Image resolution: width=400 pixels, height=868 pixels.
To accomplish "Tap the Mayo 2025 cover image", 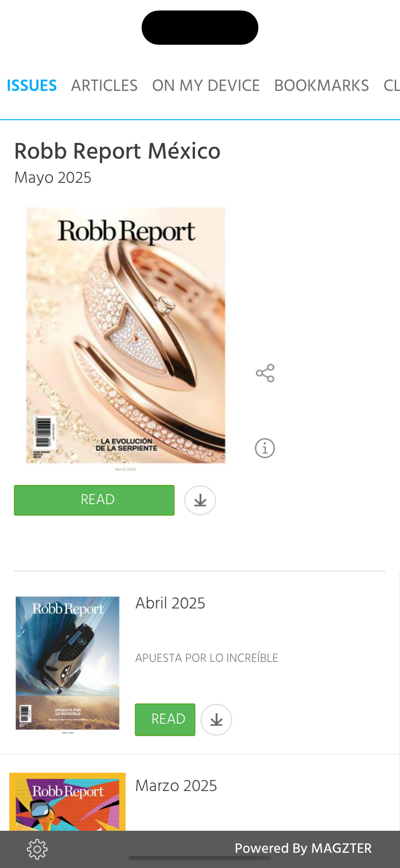I will (x=126, y=338).
